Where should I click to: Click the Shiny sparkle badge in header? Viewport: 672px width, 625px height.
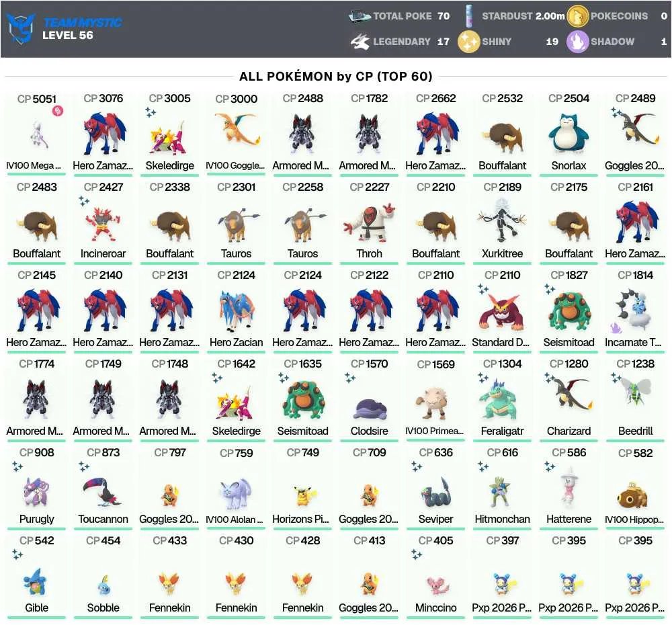click(x=468, y=42)
